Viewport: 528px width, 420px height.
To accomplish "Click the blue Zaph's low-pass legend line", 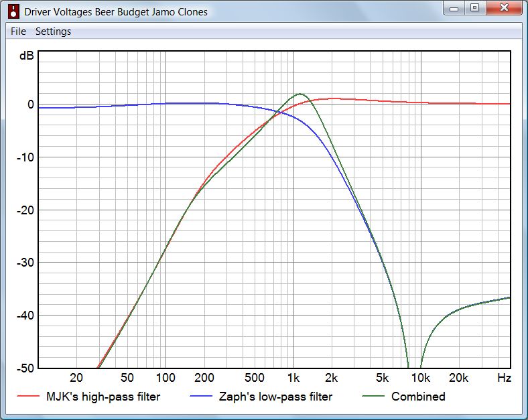I will pos(201,396).
